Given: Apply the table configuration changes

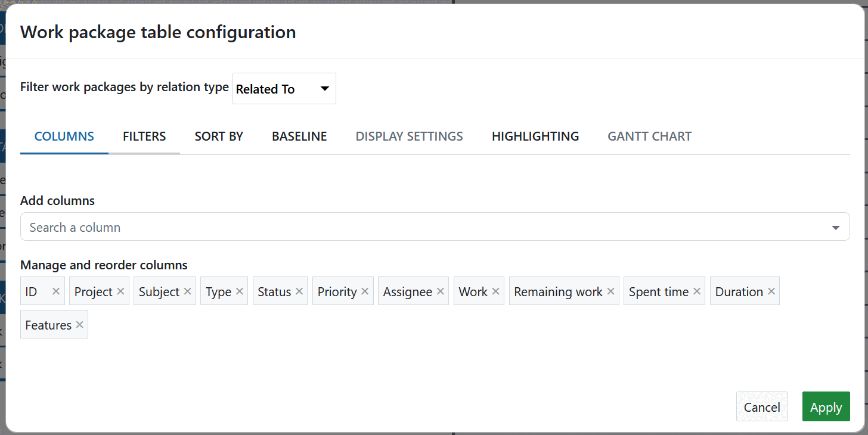Looking at the screenshot, I should click(x=826, y=406).
